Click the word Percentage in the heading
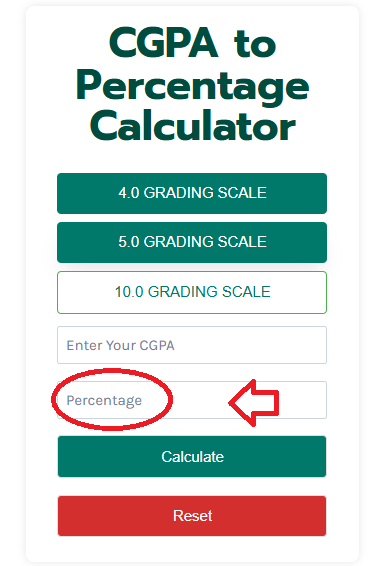 [192, 86]
